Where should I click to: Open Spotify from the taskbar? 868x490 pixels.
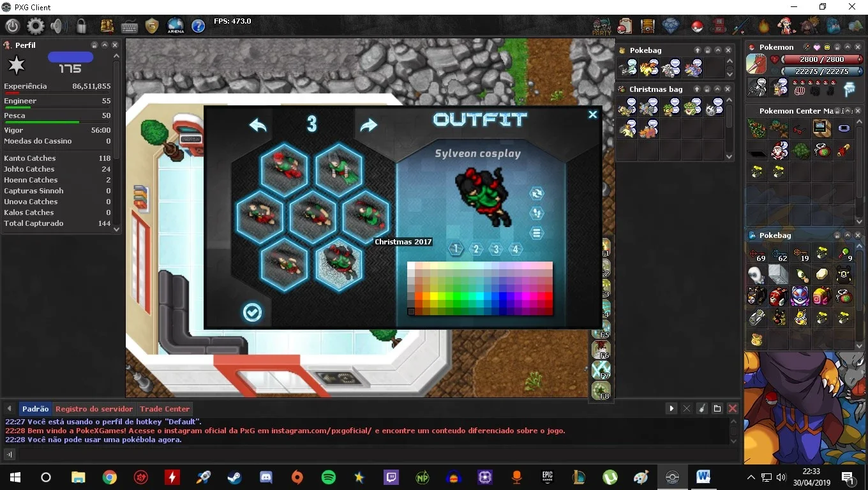pos(329,477)
